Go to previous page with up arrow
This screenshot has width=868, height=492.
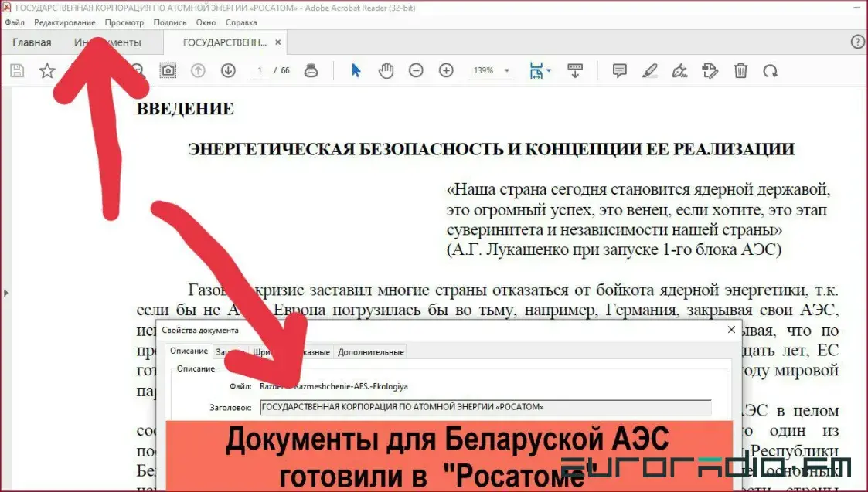198,71
